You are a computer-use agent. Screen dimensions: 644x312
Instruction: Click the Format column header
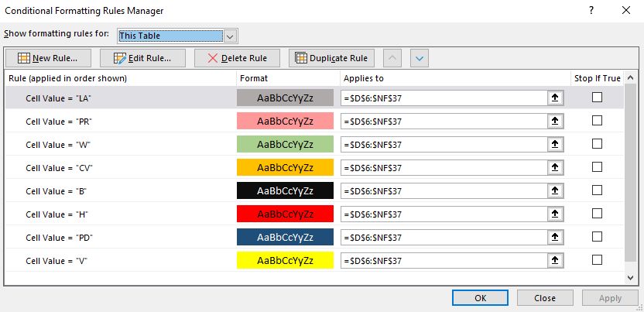288,78
